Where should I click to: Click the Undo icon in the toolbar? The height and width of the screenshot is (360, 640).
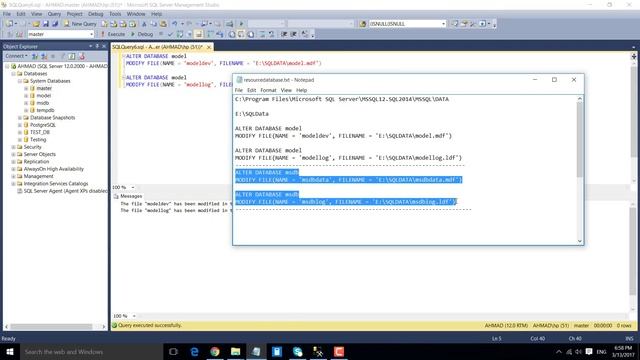175,24
